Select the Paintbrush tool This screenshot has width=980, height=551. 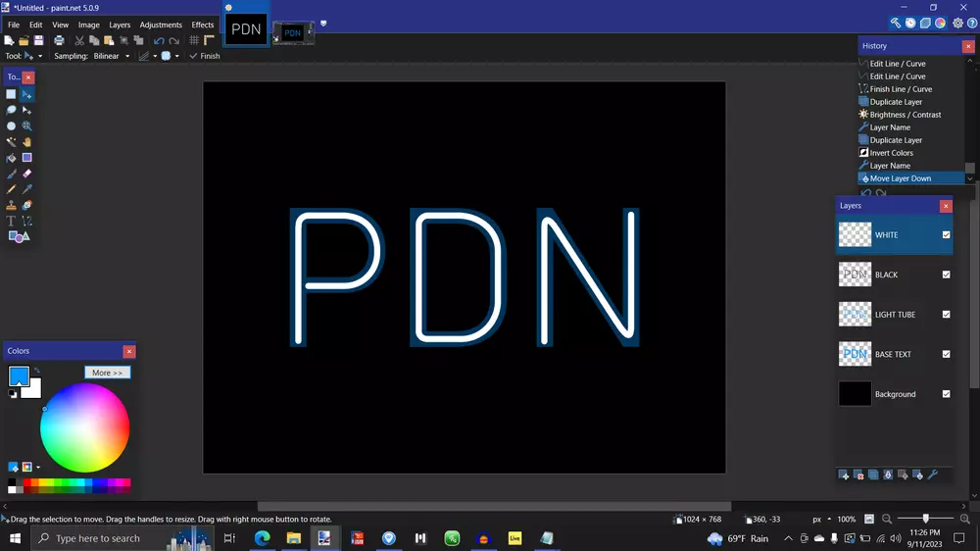coord(11,174)
